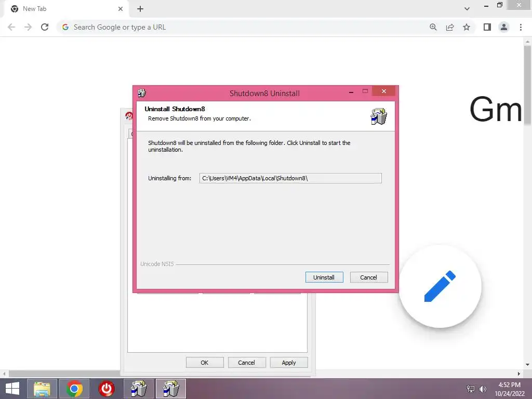Click the horizontal scrollbar left arrow

pos(4,374)
